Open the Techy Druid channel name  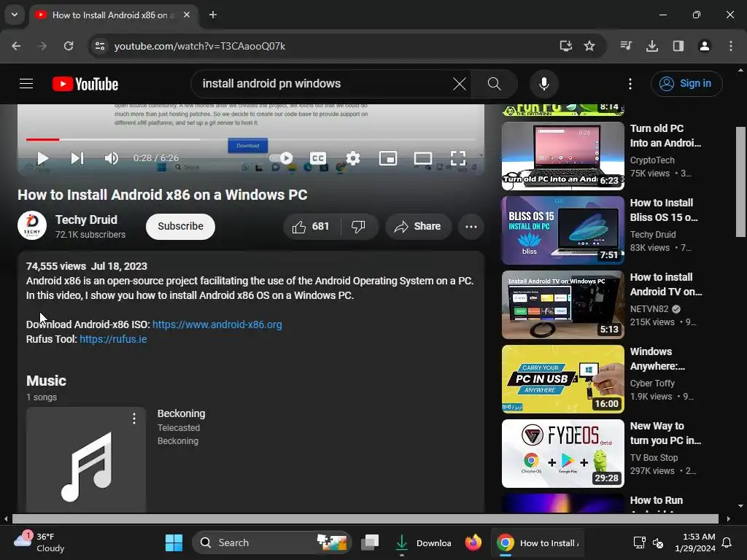[86, 219]
